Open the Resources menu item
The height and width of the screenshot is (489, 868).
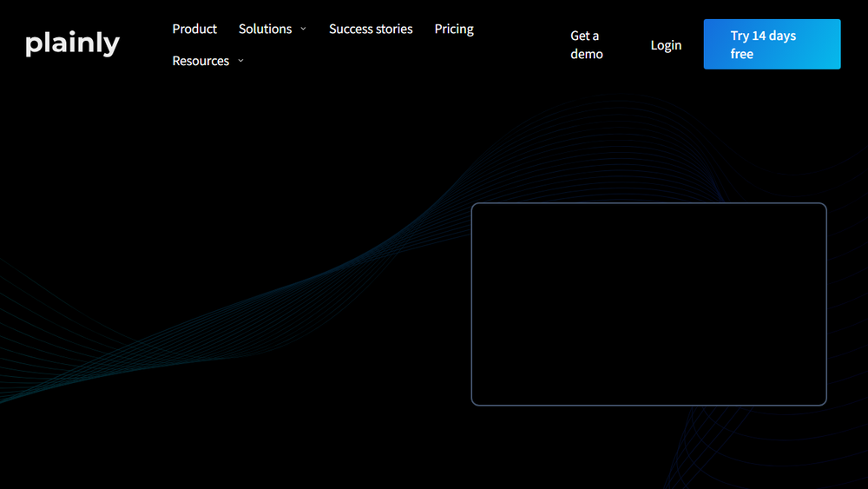click(x=201, y=60)
